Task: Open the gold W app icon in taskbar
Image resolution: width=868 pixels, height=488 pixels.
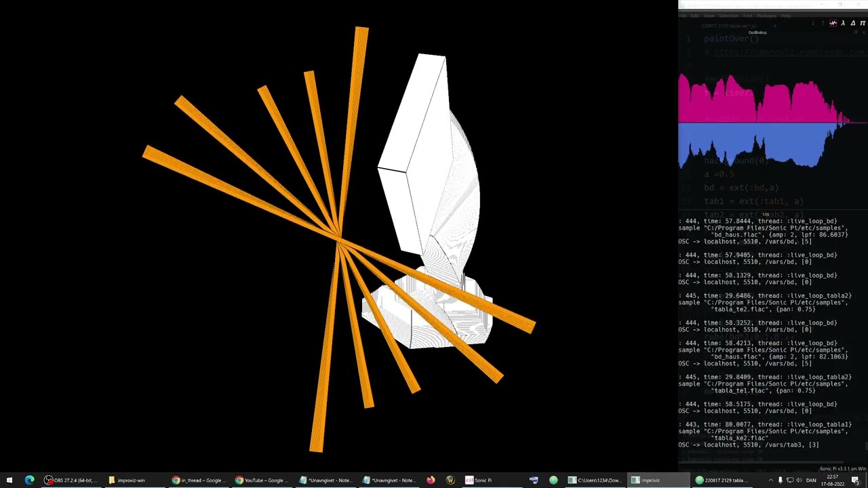Action: point(450,481)
